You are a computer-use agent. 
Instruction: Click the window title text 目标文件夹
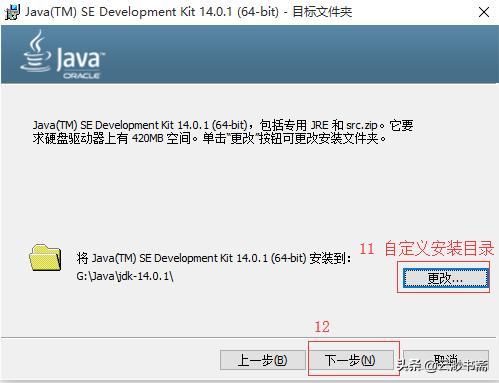click(x=322, y=12)
